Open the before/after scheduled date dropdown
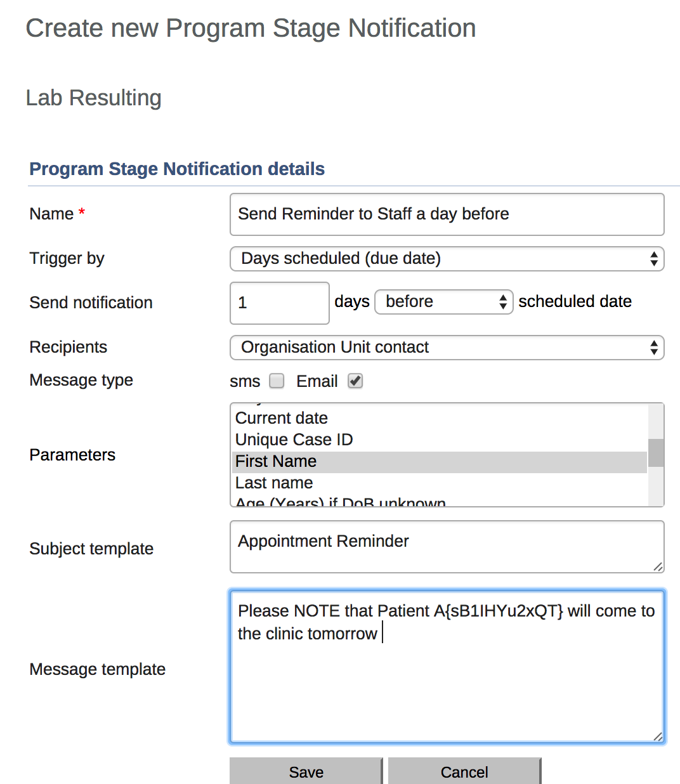Screen dimensions: 680x784 [443, 302]
